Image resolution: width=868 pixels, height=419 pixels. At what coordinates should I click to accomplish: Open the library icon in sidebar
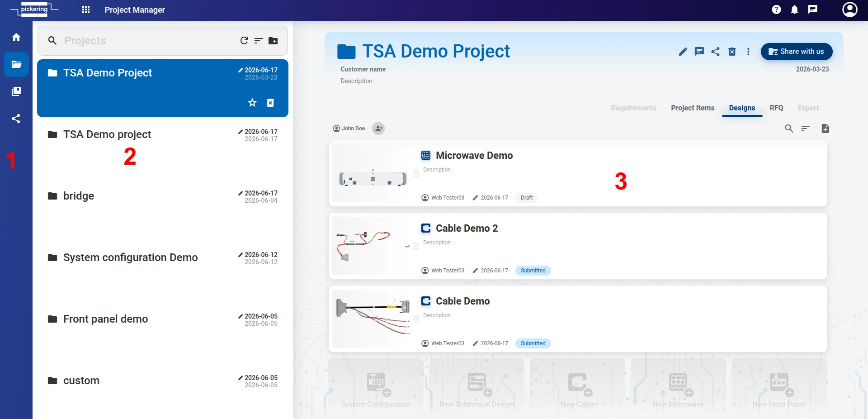click(x=16, y=91)
